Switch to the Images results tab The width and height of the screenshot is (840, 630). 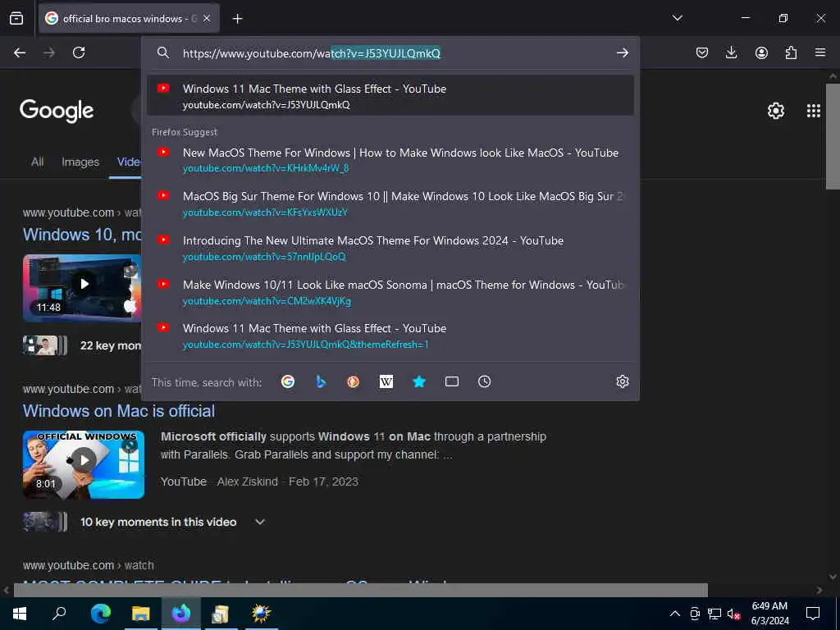(80, 162)
